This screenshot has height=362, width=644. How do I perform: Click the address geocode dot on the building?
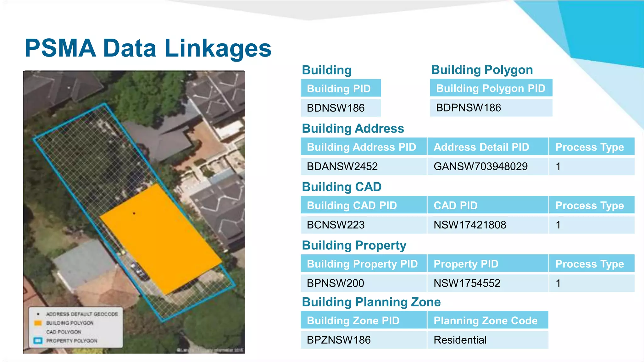pyautogui.click(x=134, y=213)
